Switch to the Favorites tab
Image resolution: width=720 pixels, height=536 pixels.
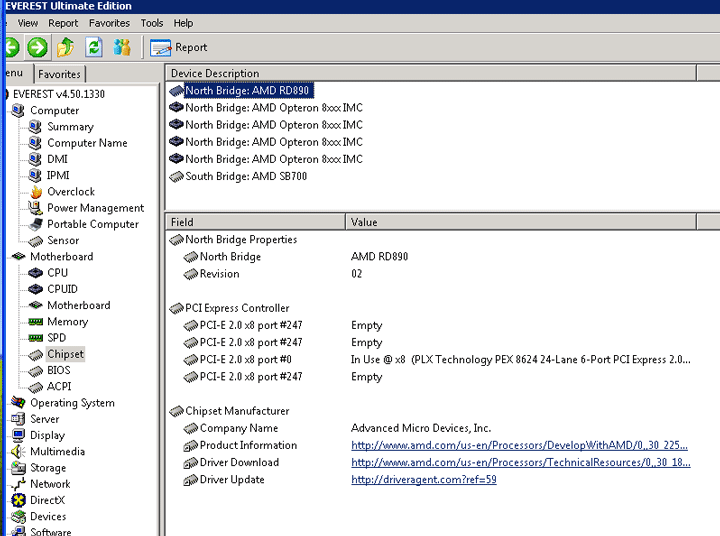(59, 74)
